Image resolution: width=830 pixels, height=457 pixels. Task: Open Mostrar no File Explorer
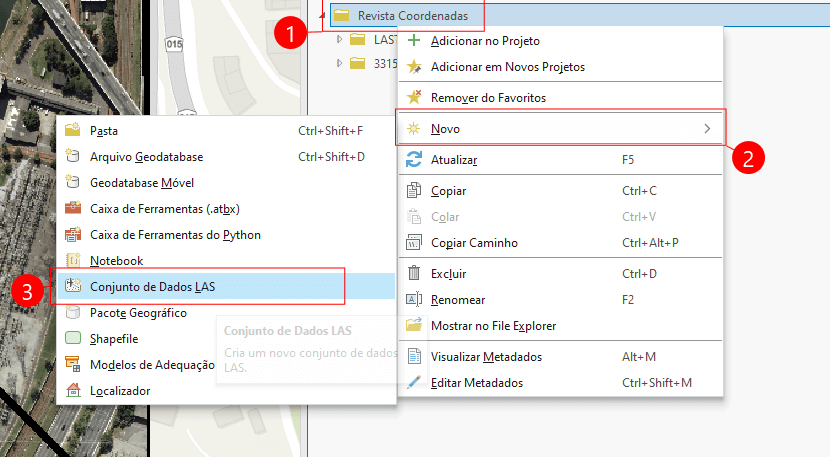[x=493, y=326]
